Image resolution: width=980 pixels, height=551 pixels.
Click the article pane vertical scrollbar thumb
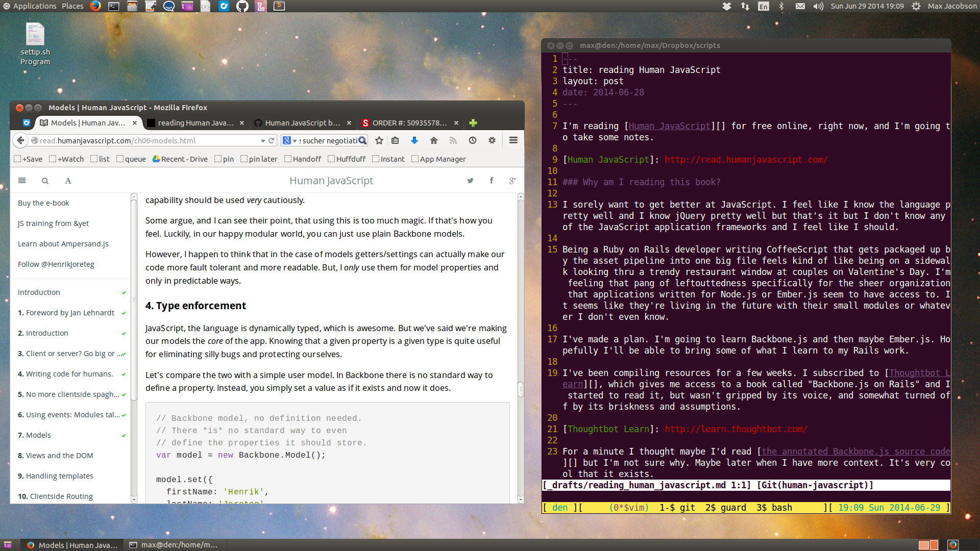[521, 389]
